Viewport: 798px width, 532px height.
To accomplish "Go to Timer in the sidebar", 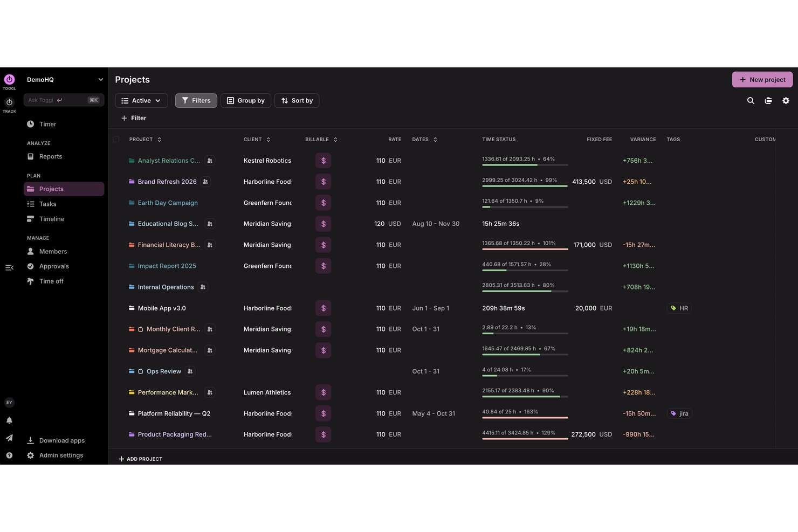I will click(x=64, y=124).
